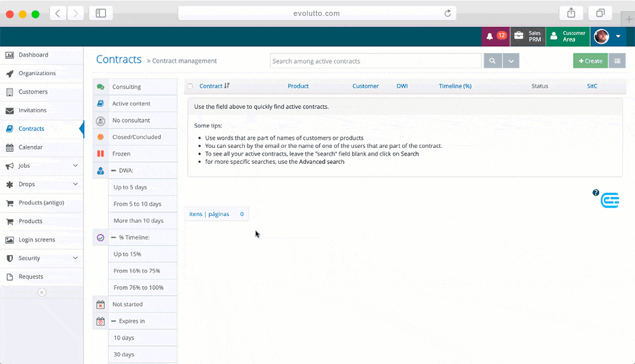
Task: Go to Dashboard in sidebar
Action: (33, 55)
